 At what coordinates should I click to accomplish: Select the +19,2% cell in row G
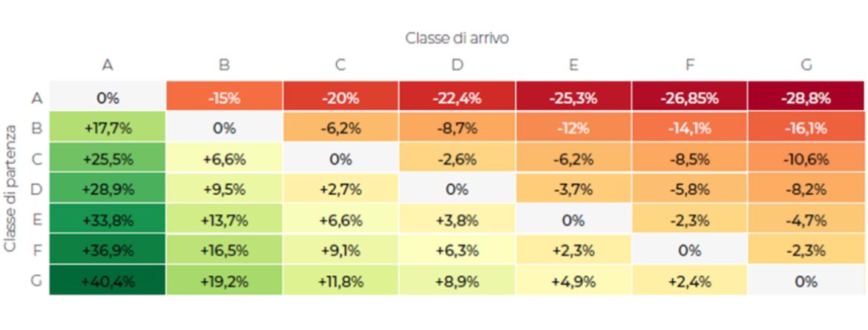pyautogui.click(x=224, y=282)
